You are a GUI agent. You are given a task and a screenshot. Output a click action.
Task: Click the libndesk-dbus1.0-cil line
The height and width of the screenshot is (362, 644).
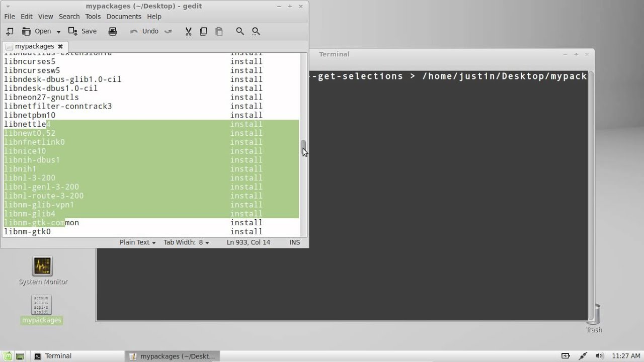(x=151, y=88)
